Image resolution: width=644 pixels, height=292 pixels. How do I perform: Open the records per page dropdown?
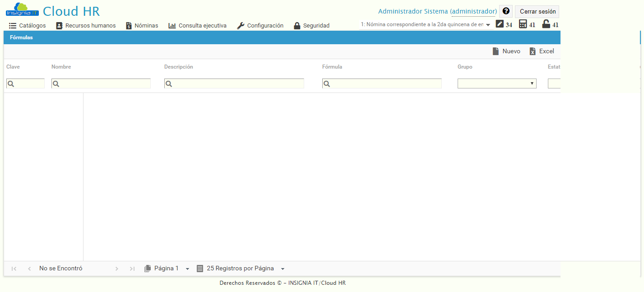point(283,268)
